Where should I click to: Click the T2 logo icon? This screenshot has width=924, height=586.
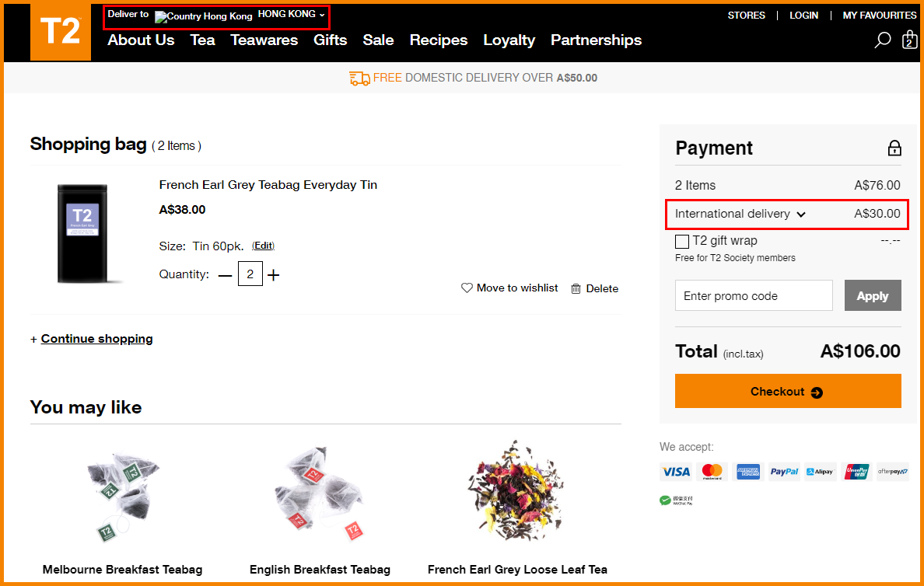60,32
